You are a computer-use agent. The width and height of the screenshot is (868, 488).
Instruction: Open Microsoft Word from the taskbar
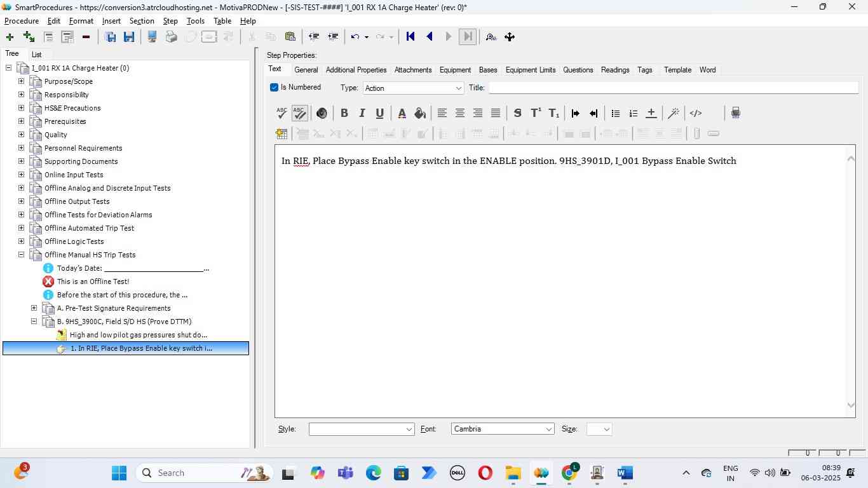(x=625, y=473)
